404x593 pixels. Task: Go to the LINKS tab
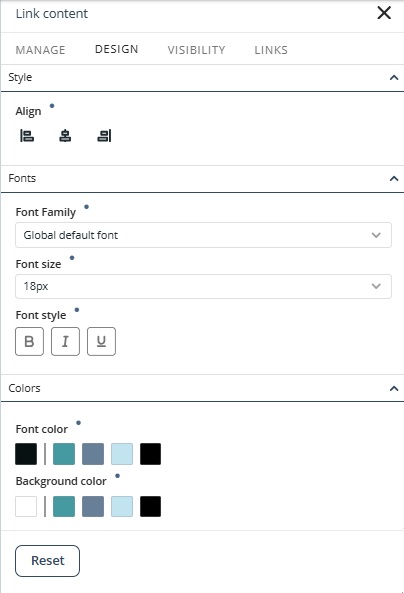click(x=271, y=50)
